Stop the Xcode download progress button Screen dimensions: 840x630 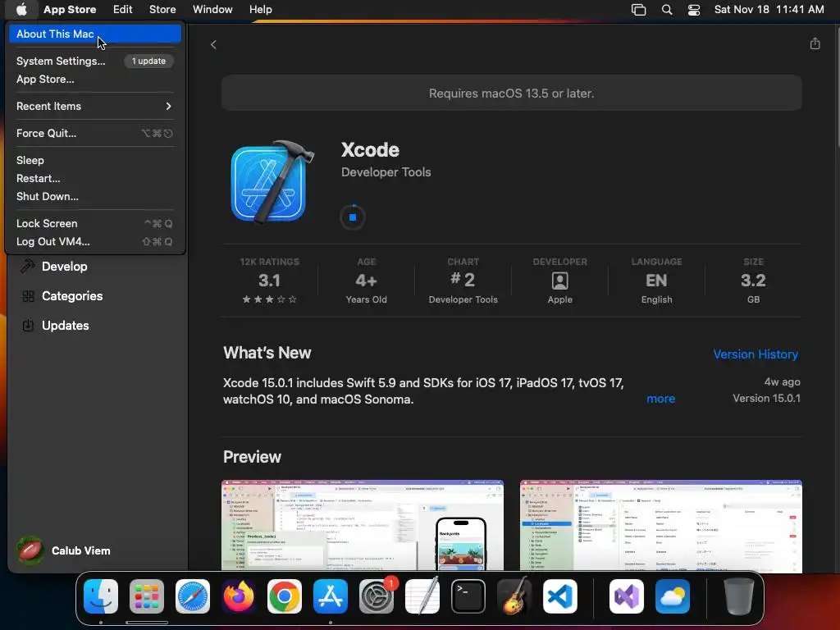coord(353,217)
